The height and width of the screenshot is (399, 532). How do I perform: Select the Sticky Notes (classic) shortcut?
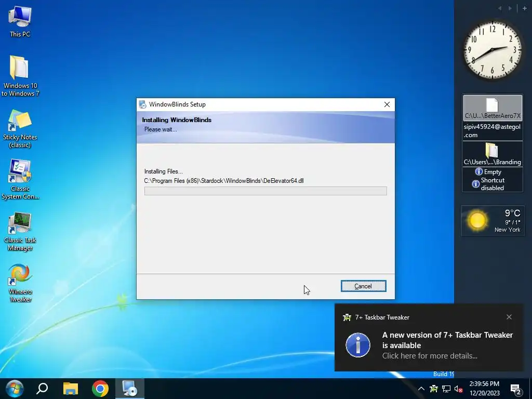pyautogui.click(x=20, y=129)
